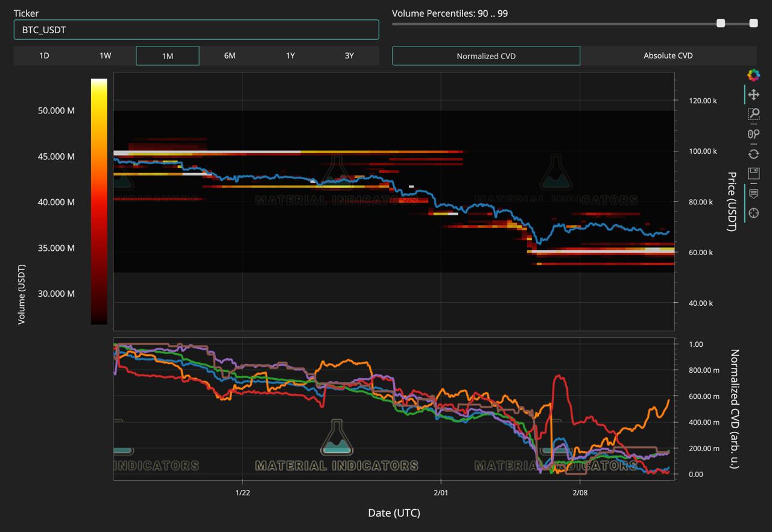Select the 1D timeframe
Viewport: 772px width, 532px height.
click(x=44, y=55)
